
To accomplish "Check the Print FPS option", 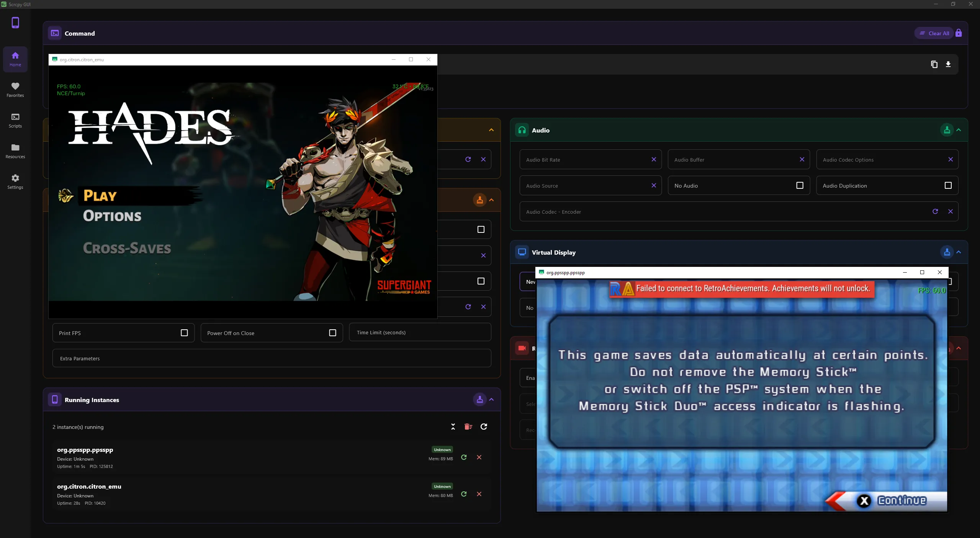I will pos(184,333).
